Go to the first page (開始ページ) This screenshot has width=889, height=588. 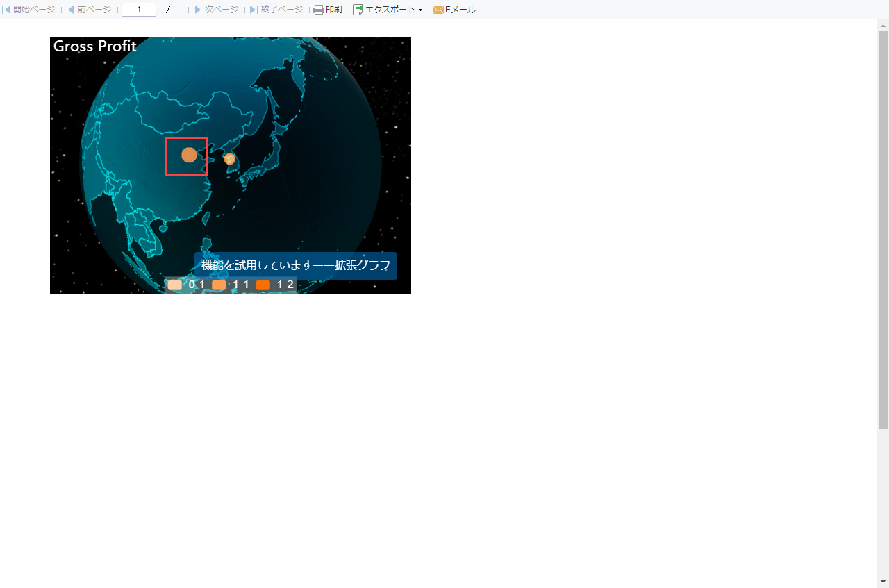(x=30, y=10)
